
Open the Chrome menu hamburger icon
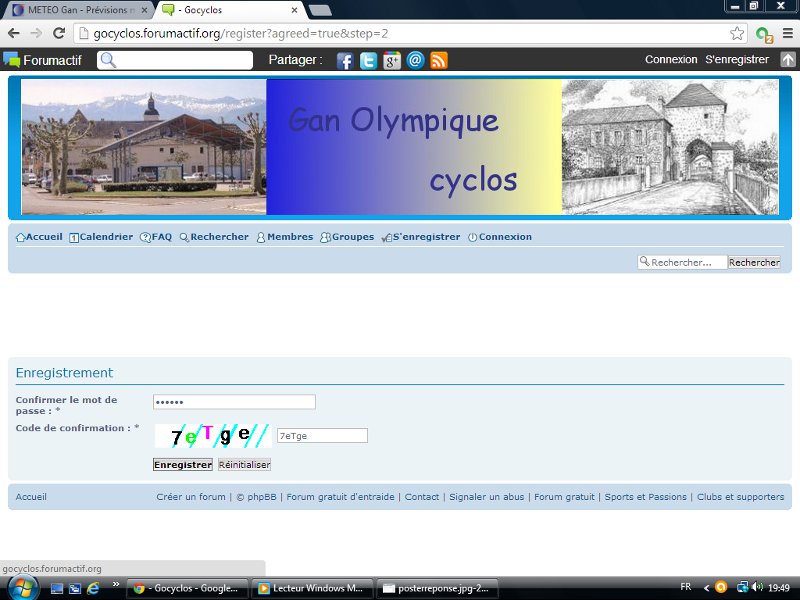[788, 34]
